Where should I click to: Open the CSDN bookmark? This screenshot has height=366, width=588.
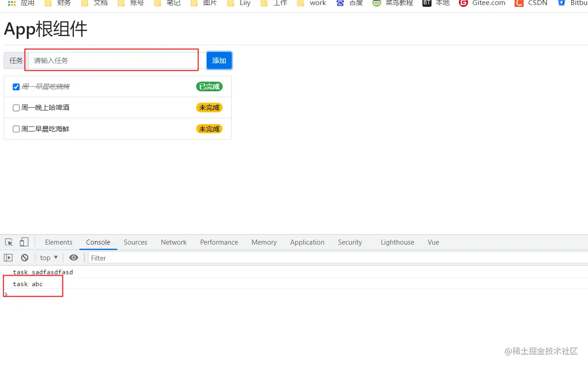click(x=531, y=3)
